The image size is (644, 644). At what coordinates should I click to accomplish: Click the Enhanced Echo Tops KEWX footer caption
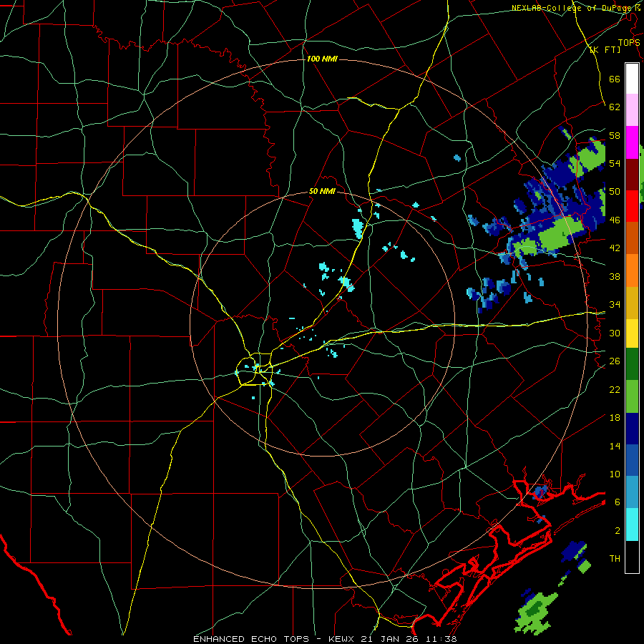[x=325, y=639]
